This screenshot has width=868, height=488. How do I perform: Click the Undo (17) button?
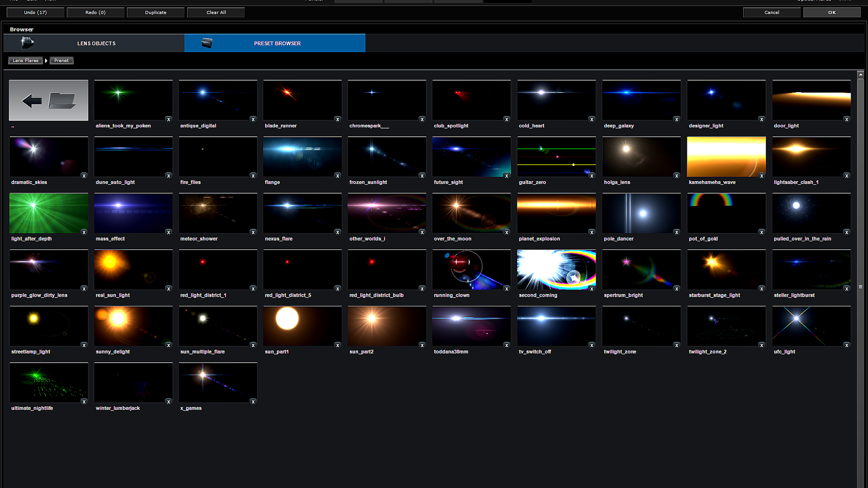tap(35, 12)
